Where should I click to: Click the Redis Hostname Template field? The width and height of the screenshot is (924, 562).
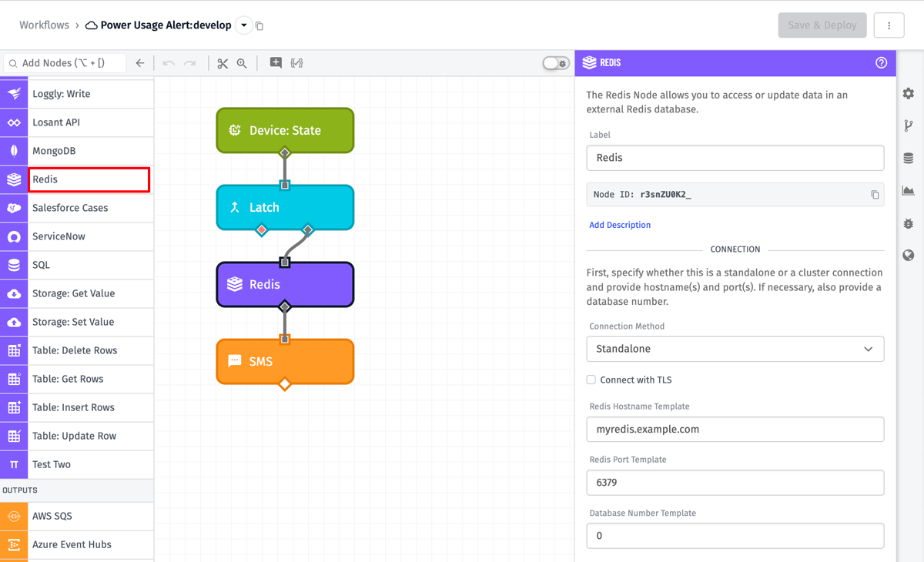[x=735, y=430]
